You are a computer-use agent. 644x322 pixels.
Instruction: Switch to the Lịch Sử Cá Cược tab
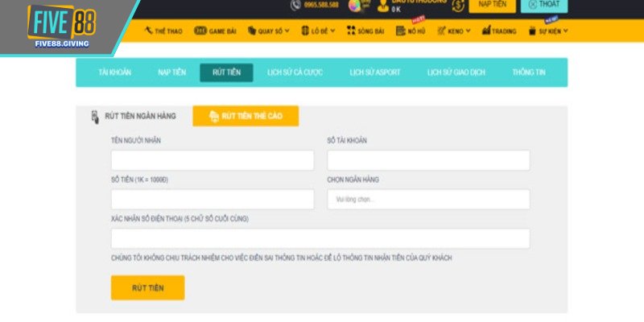tap(295, 72)
